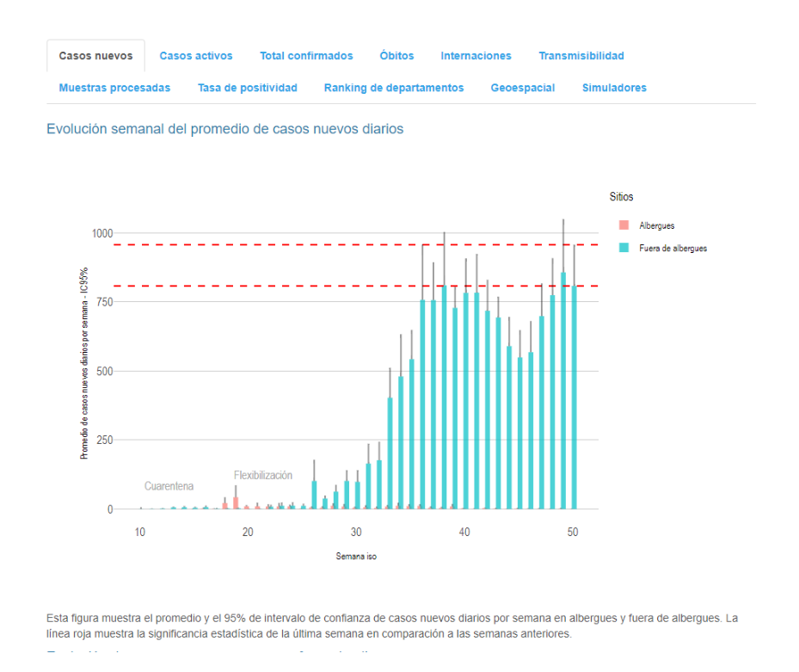The width and height of the screenshot is (799, 672).
Task: Open the Muestras procesadas tab
Action: [x=114, y=88]
